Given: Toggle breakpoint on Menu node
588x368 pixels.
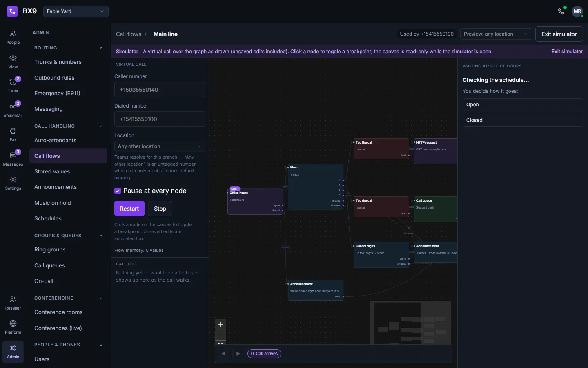Looking at the screenshot, I should [x=316, y=187].
